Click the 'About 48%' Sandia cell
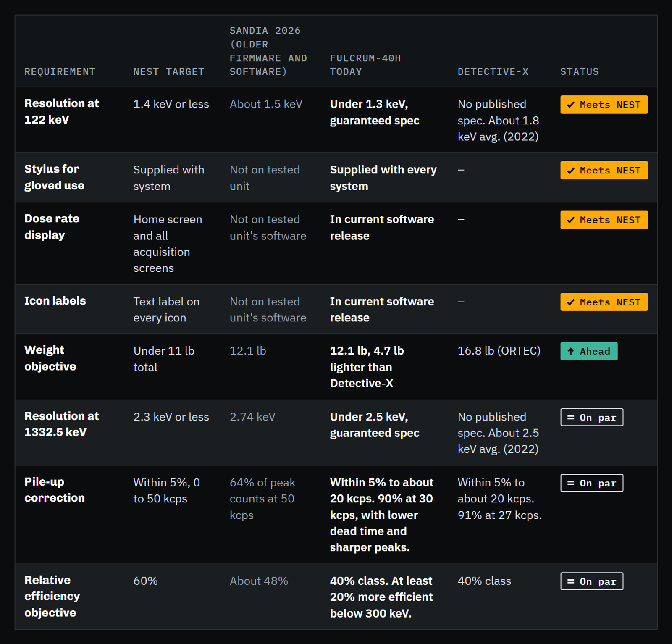The height and width of the screenshot is (644, 672). coord(259,581)
